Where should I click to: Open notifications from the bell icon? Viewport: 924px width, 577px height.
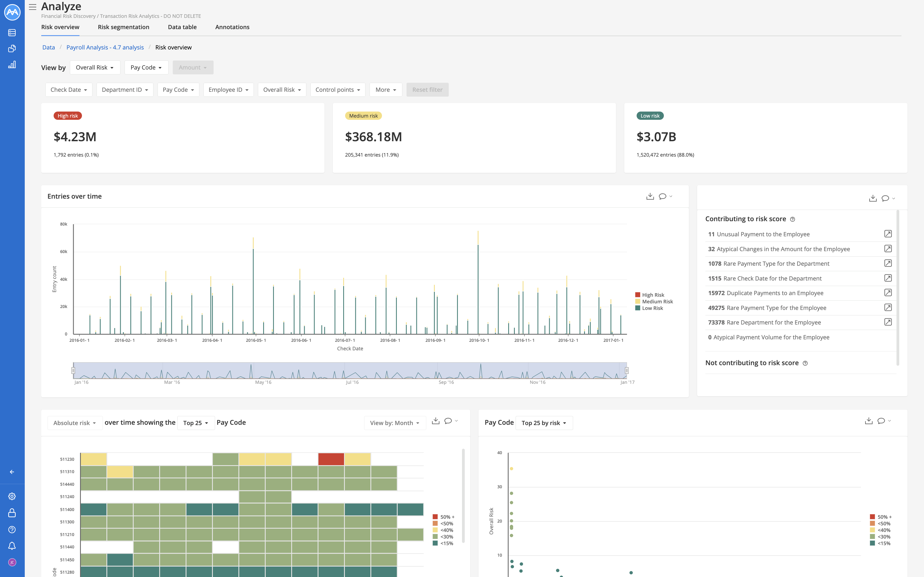click(12, 545)
